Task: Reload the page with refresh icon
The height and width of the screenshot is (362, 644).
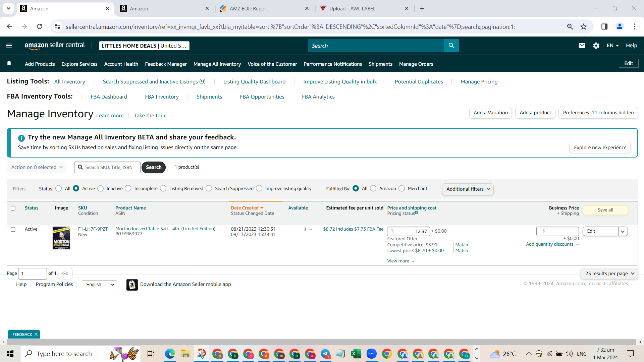Action: [x=40, y=26]
